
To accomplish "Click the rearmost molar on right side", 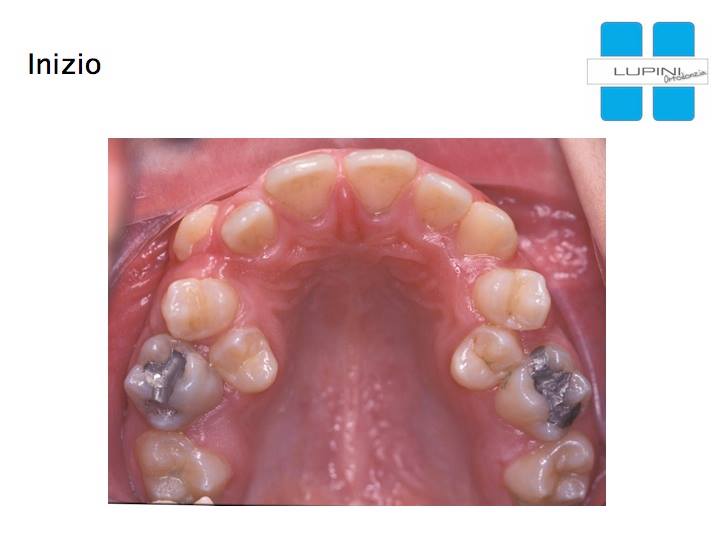I will pos(550,471).
